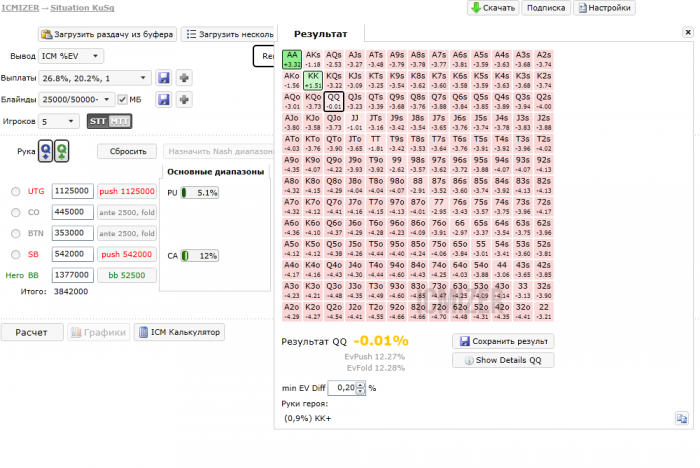Viewport: 700px width, 468px height.
Task: Select the QQ cell in the grid
Action: [334, 101]
